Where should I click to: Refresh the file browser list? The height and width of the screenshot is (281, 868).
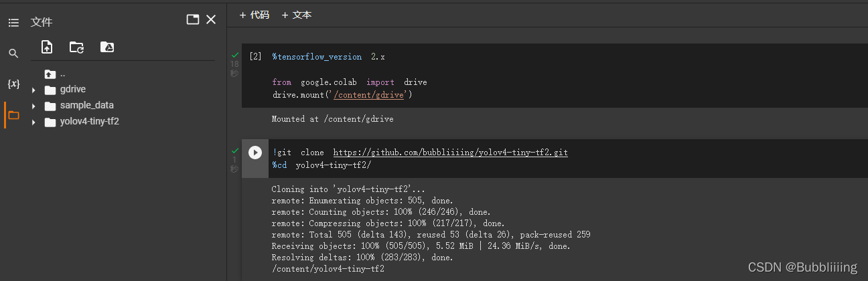click(77, 47)
